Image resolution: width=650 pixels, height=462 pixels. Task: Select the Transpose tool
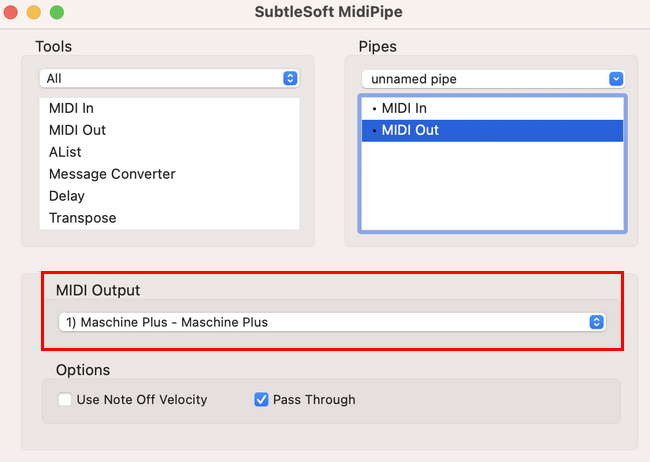coord(169,218)
